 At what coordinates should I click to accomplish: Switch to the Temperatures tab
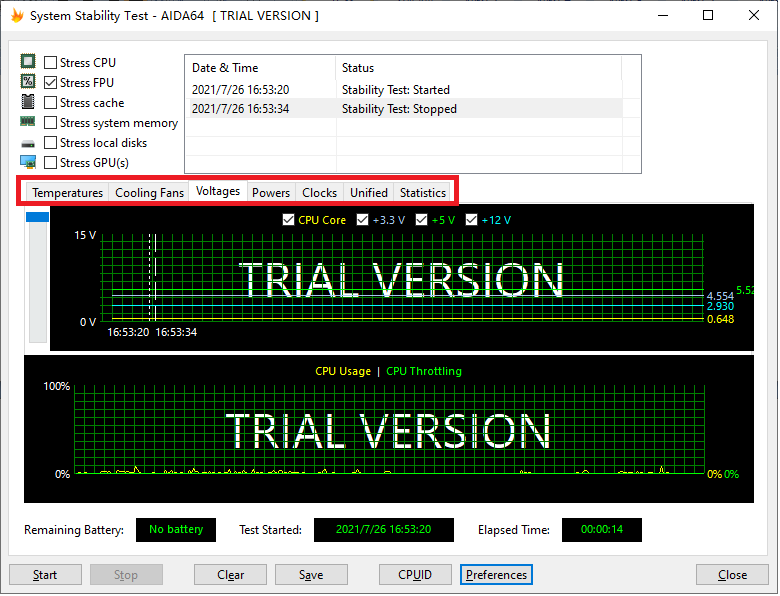pos(67,193)
